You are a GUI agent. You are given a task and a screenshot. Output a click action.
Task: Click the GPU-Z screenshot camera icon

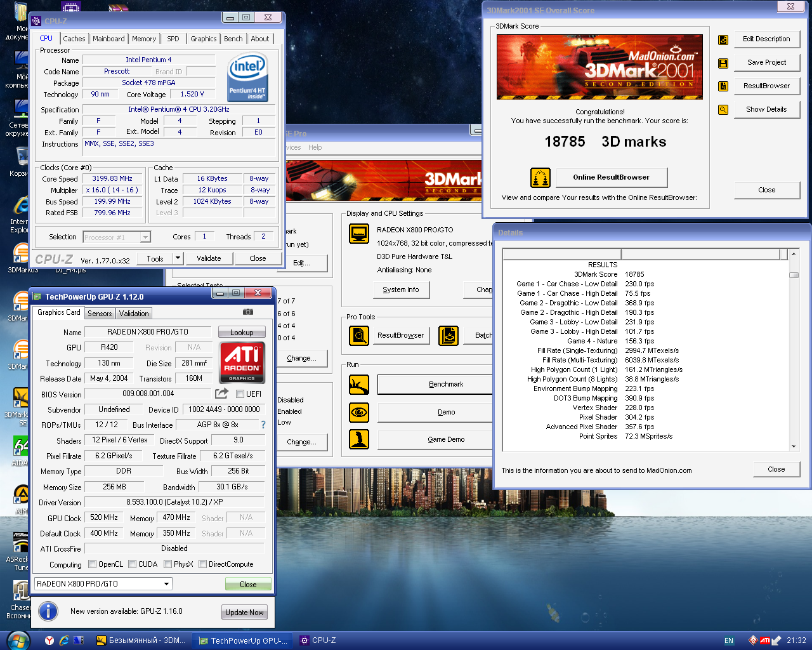(248, 312)
